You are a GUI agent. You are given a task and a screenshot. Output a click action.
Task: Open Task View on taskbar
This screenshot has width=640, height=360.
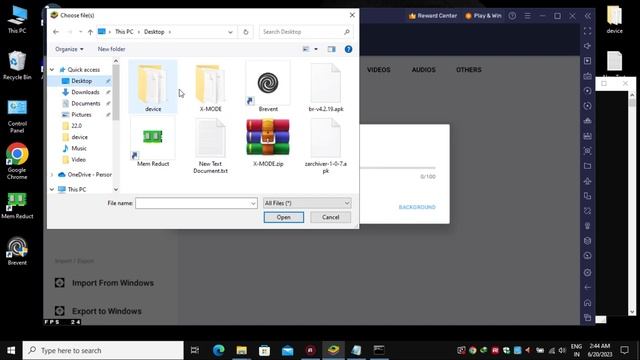point(195,350)
